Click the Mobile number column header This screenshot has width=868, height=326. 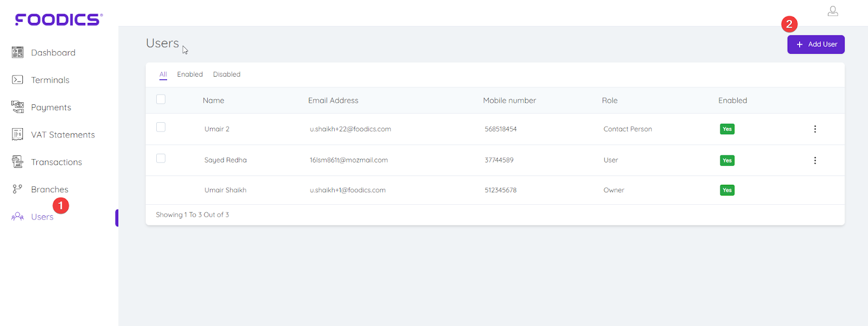coord(509,101)
